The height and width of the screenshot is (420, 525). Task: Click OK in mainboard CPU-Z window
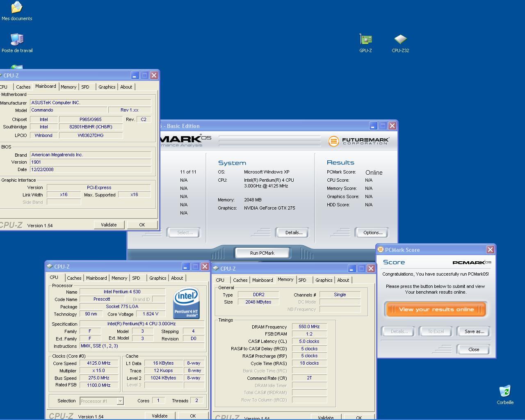tap(142, 225)
